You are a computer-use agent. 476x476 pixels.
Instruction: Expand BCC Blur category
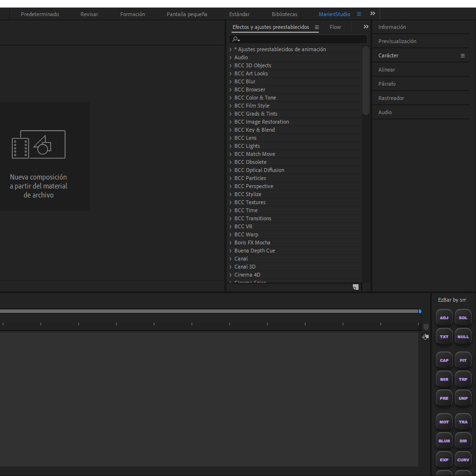[x=230, y=81]
